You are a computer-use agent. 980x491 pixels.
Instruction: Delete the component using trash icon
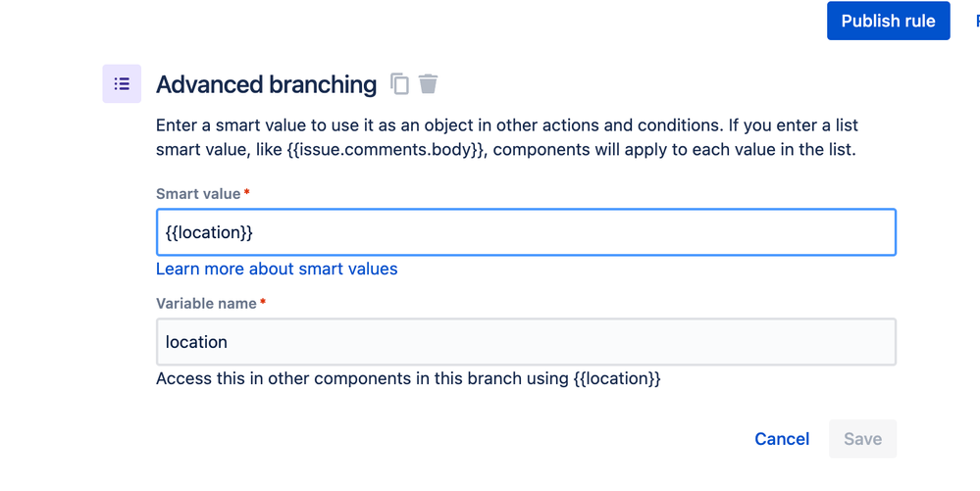tap(428, 84)
